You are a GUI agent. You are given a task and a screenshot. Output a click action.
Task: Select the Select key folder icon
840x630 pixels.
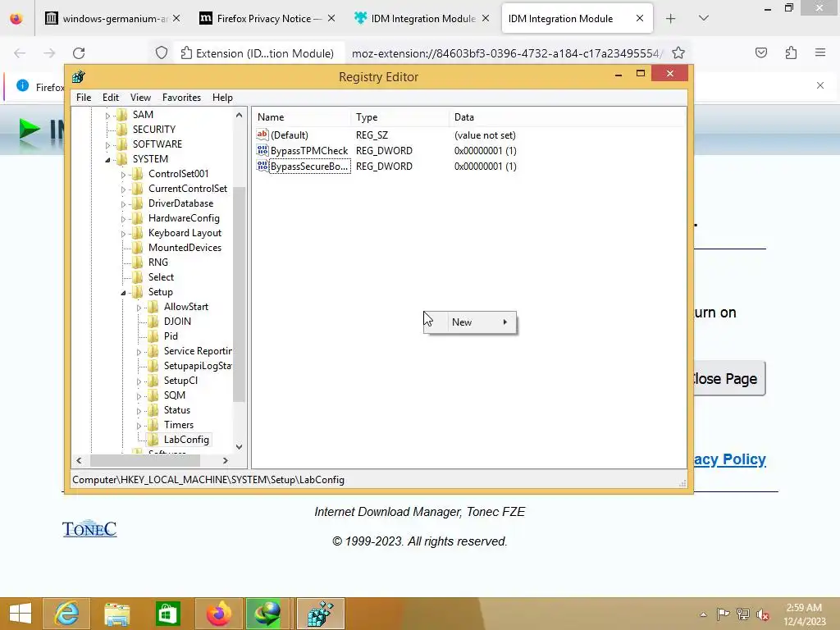click(x=138, y=277)
